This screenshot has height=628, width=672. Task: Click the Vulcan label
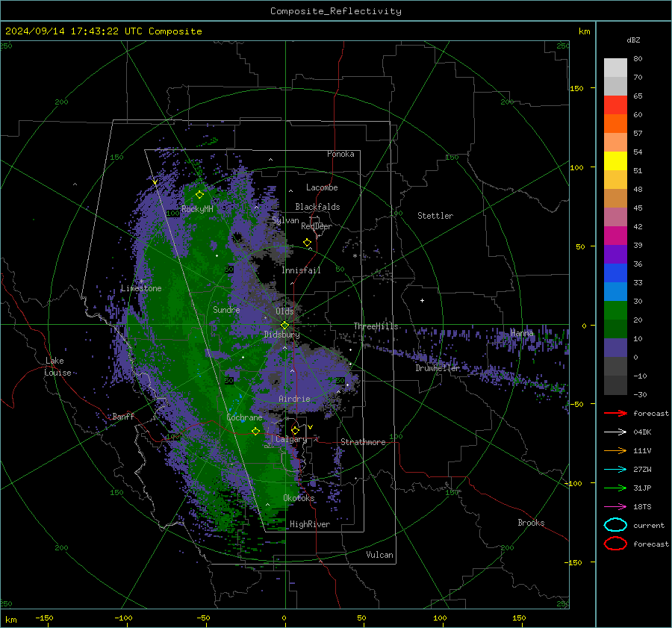coord(380,555)
